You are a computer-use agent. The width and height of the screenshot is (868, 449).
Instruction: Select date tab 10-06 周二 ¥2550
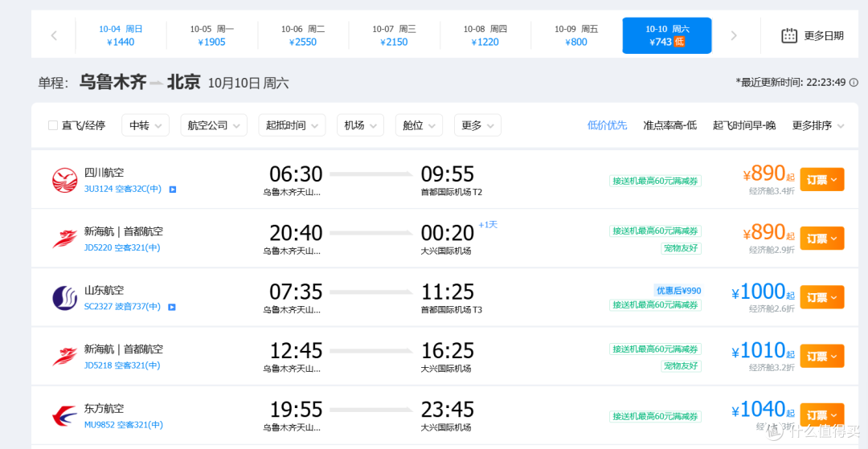pyautogui.click(x=303, y=36)
